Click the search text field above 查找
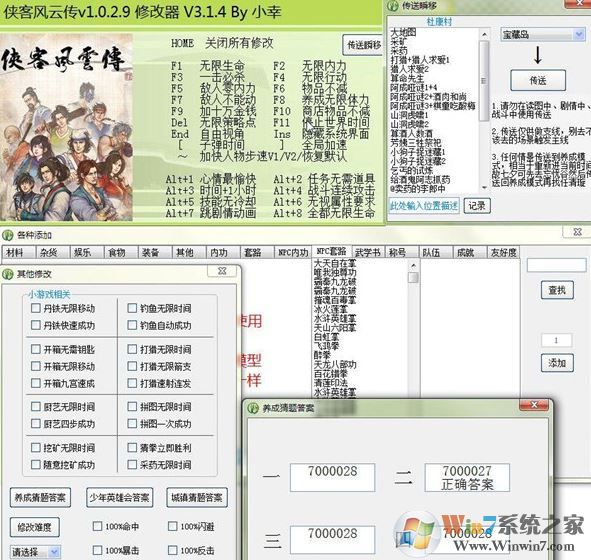Viewport: 591px width, 560px height. 556,265
